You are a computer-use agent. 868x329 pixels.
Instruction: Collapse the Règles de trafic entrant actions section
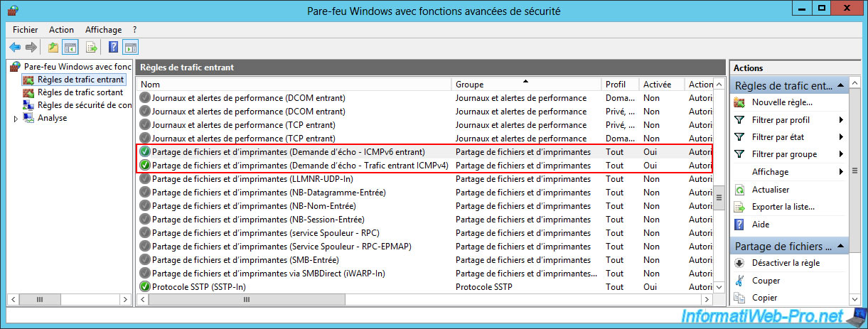(840, 85)
